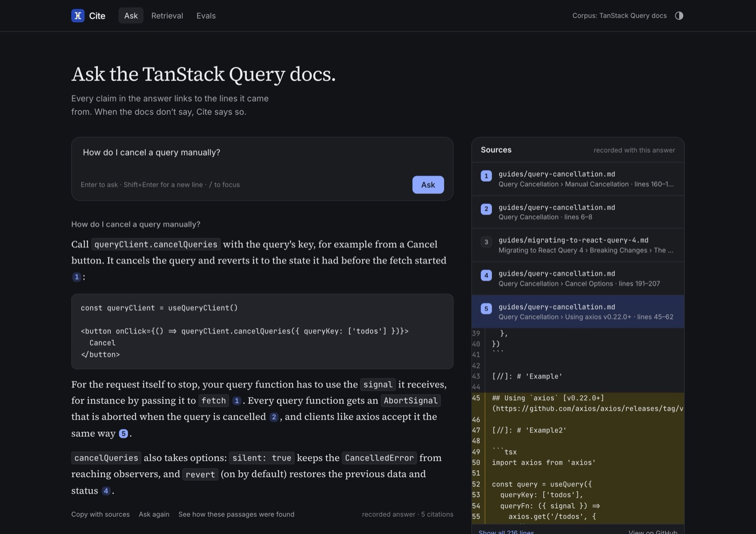Click the Cite logo icon

[78, 16]
